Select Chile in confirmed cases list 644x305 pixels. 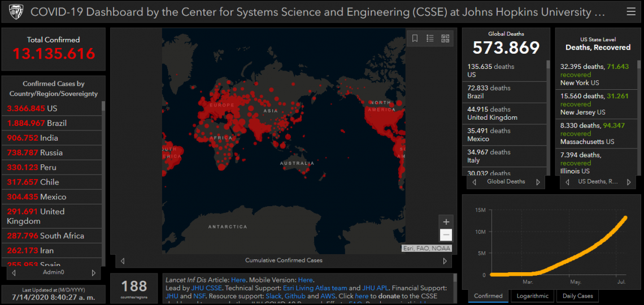pos(52,182)
